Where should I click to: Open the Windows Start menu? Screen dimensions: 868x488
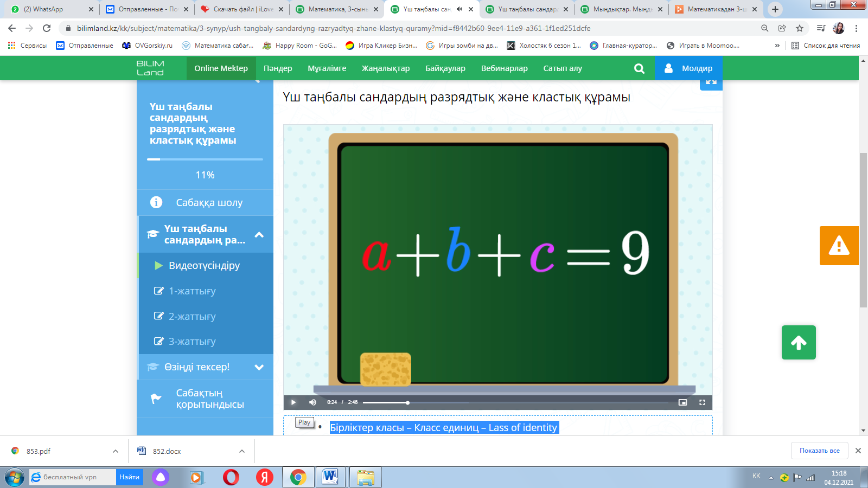(x=14, y=477)
